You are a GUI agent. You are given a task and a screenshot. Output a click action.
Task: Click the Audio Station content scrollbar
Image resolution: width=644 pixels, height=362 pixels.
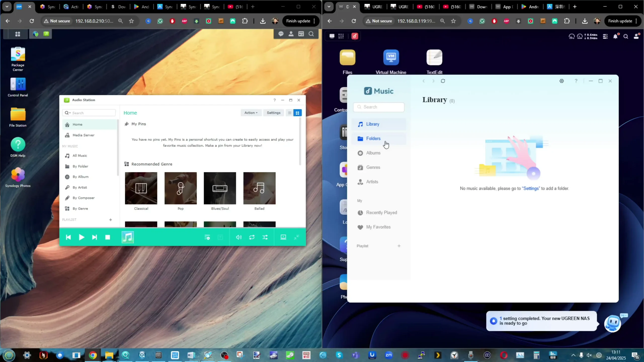[x=300, y=142]
